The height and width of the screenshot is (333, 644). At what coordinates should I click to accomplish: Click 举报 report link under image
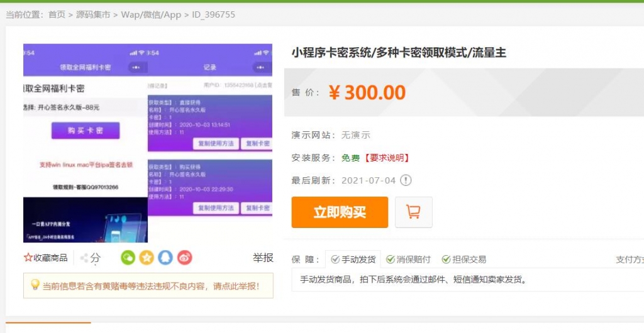click(x=263, y=258)
